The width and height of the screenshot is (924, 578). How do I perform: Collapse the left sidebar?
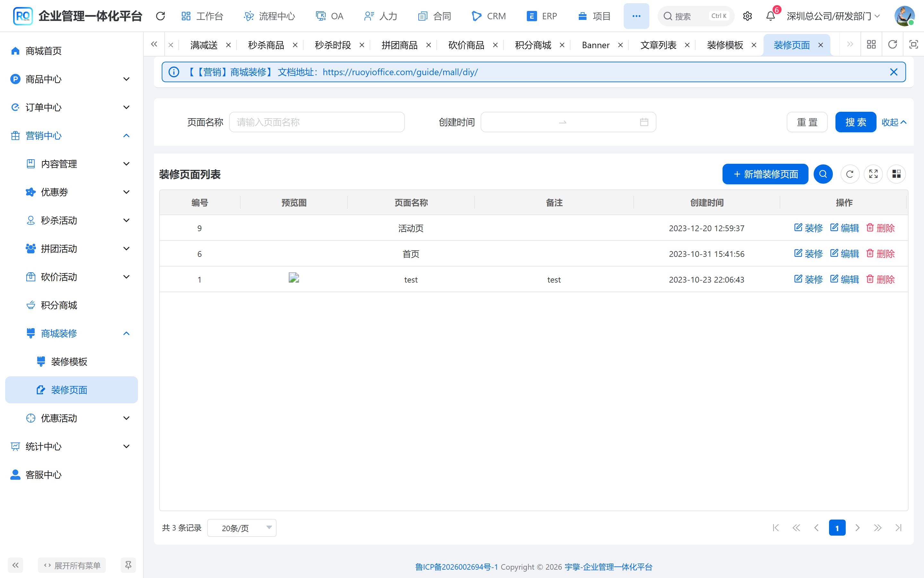[15, 565]
